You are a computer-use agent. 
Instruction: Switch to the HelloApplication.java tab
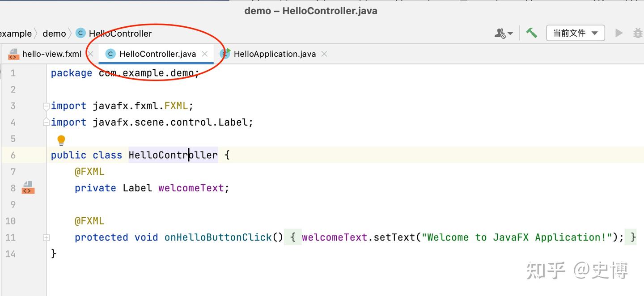[x=275, y=54]
